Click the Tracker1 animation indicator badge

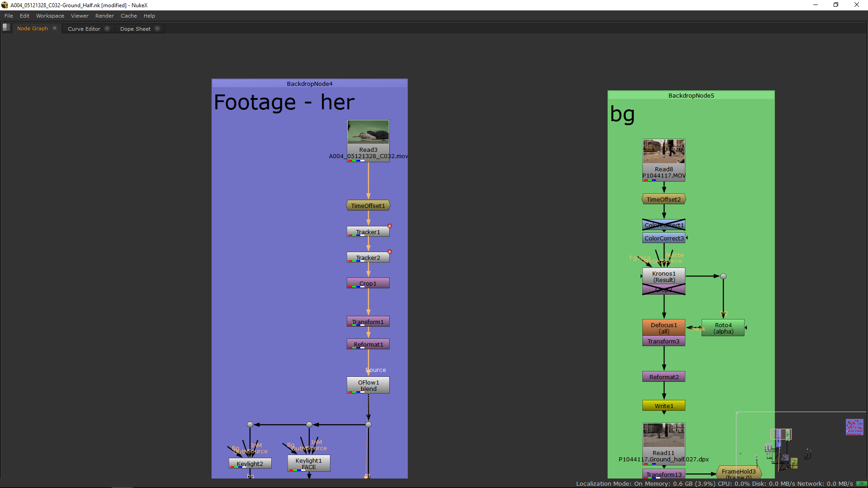click(x=389, y=226)
